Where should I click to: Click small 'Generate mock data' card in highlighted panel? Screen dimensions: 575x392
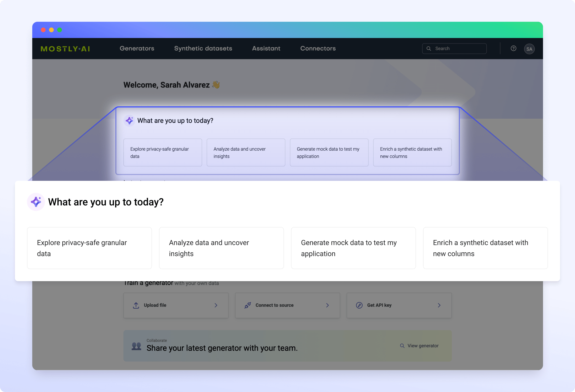point(329,153)
